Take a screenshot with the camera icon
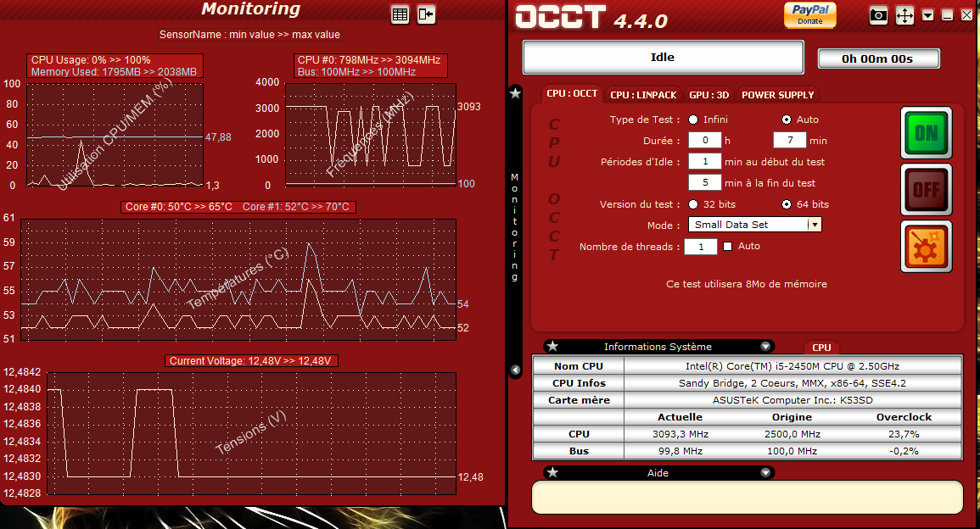This screenshot has height=529, width=980. coord(878,15)
